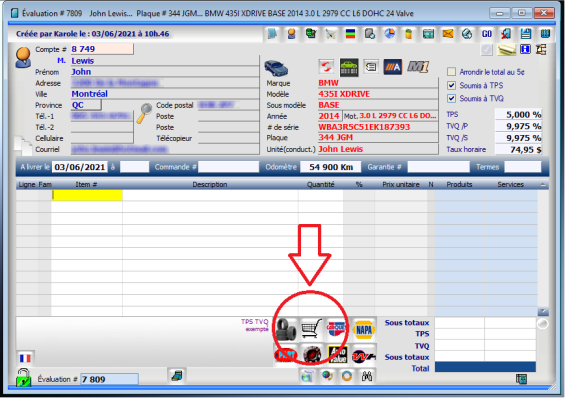
Task: Open the tire catalog icon
Action: pos(286,329)
